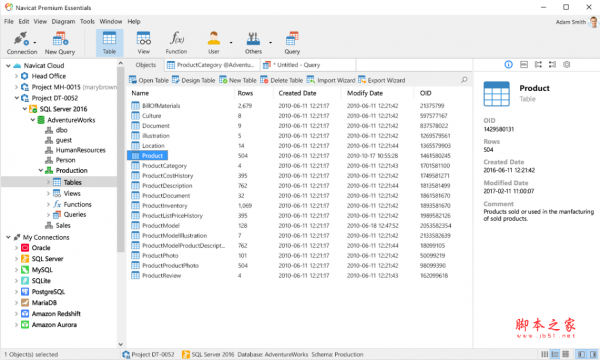Screen dimensions: 600x360
Task: Show the DDL panel icon
Action: pyautogui.click(x=524, y=65)
